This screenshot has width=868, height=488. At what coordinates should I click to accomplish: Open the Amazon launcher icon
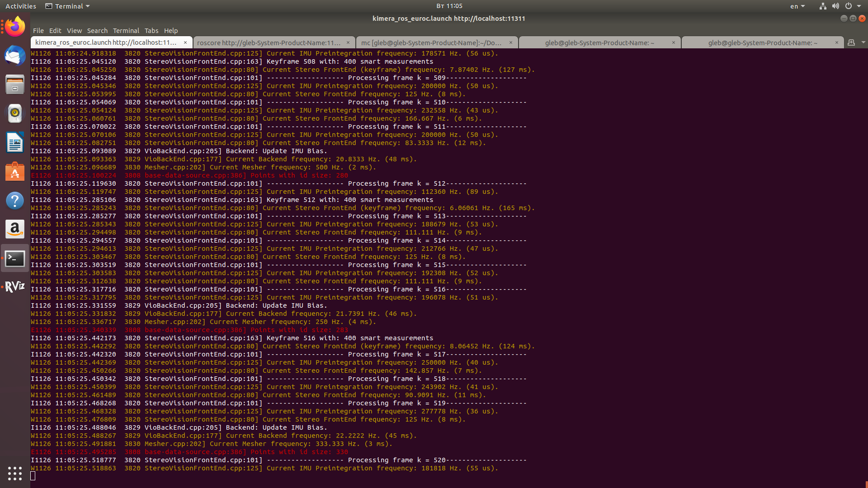(x=15, y=229)
